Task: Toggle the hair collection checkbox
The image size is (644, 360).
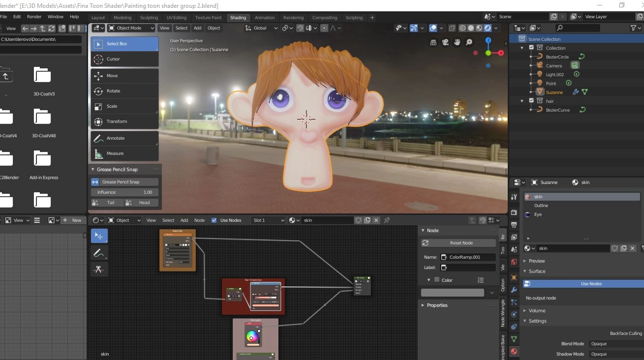Action: point(531,101)
